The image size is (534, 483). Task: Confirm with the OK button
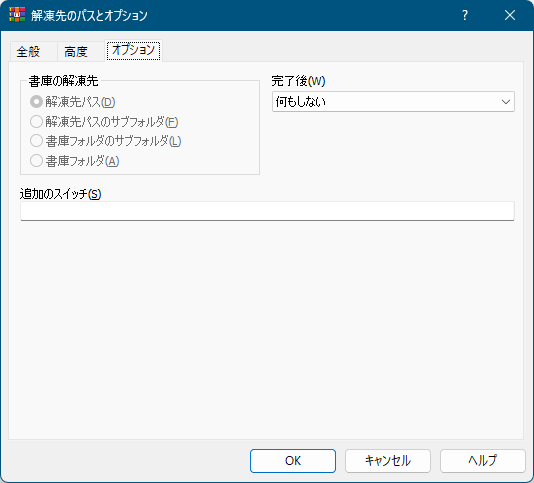point(293,461)
